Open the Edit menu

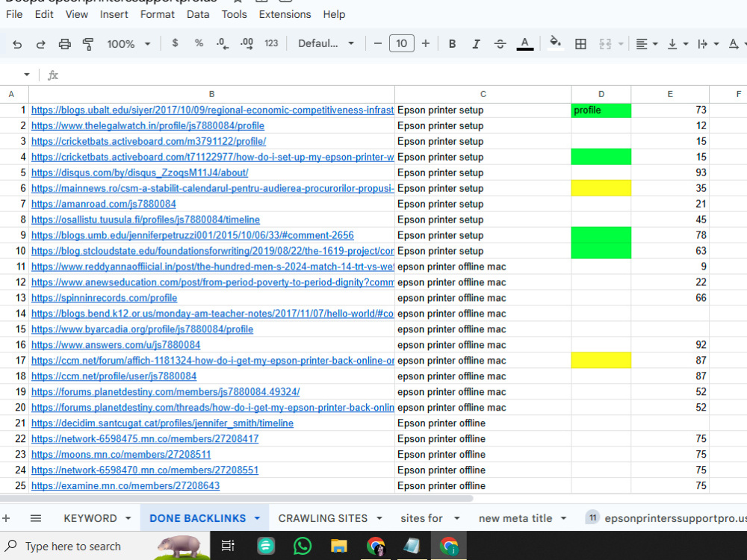pos(44,14)
